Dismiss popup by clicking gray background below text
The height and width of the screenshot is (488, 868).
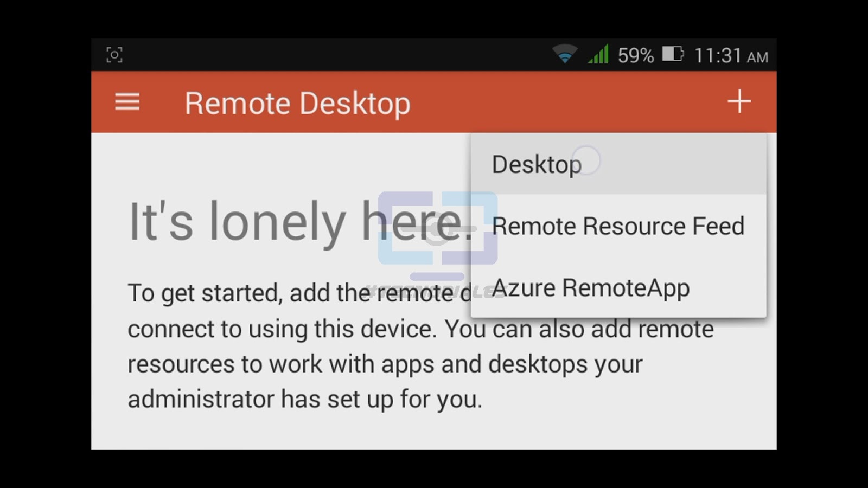pos(434,432)
